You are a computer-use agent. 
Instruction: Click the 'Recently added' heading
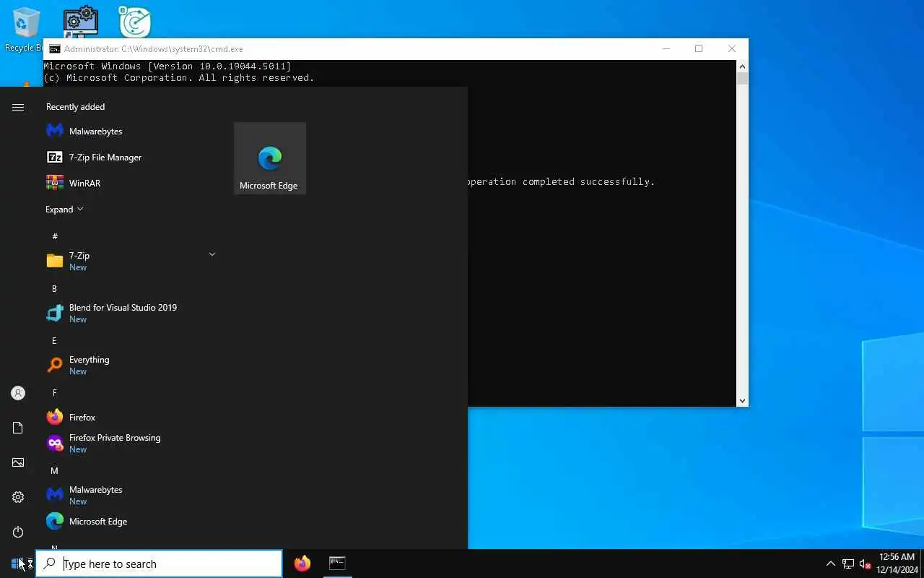[75, 106]
